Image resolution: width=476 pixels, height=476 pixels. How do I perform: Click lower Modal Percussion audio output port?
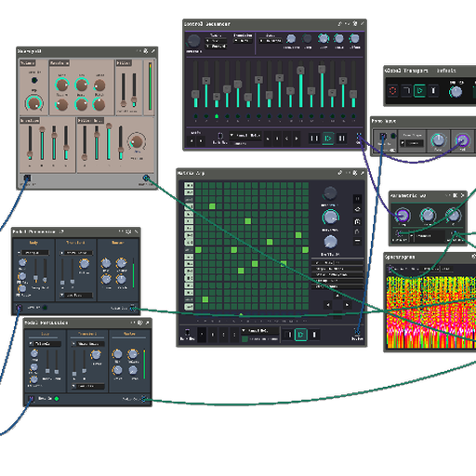[x=143, y=399]
